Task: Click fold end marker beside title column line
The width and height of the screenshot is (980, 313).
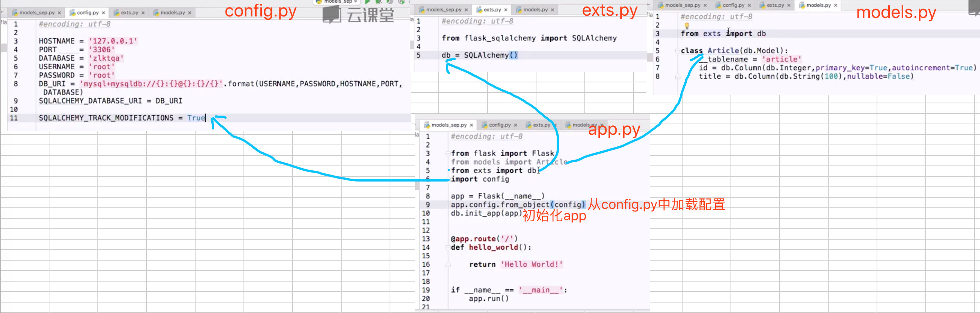Action: (678, 77)
